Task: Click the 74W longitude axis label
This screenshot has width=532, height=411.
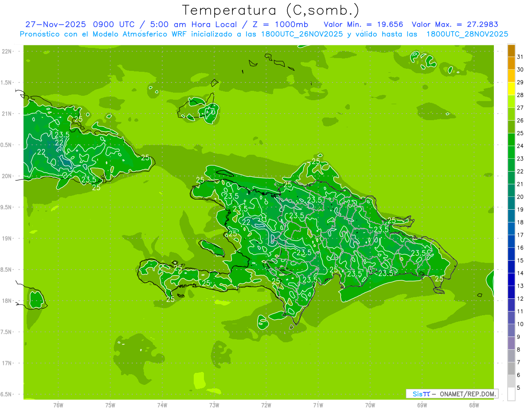Action: (162, 405)
